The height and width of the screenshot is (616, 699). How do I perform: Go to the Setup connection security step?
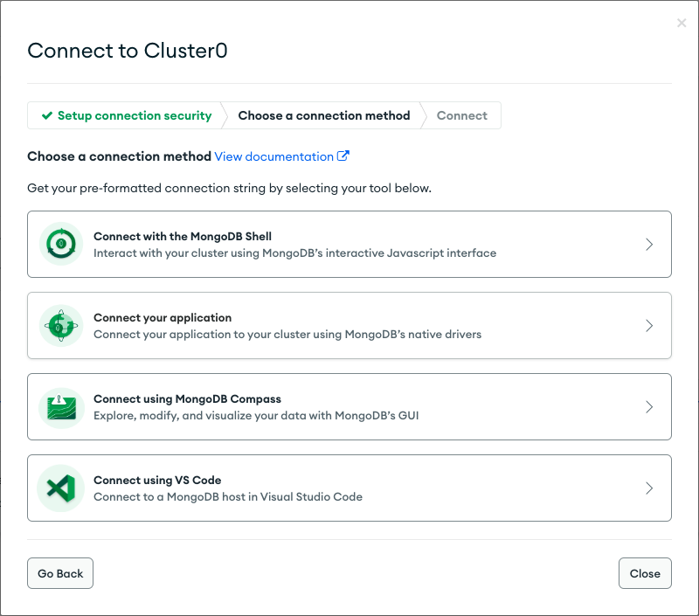127,115
